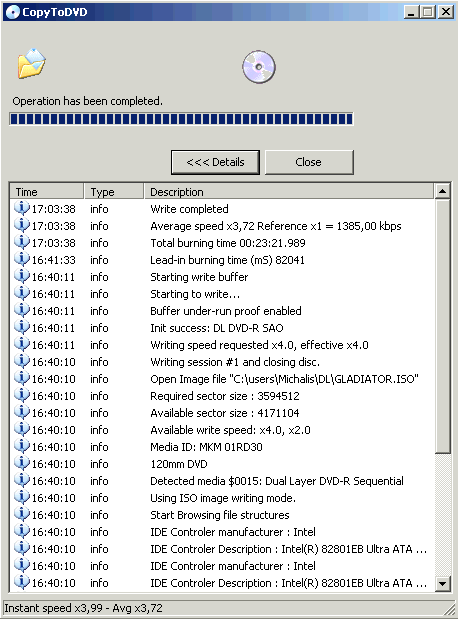Viewport: 458px width, 619px height.
Task: Click the Close button
Action: click(309, 162)
